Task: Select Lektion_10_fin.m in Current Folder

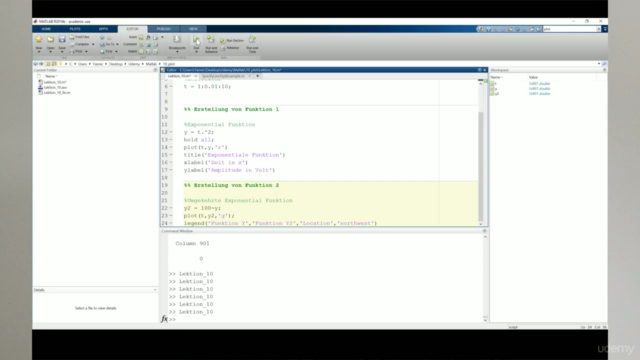Action: (57, 93)
